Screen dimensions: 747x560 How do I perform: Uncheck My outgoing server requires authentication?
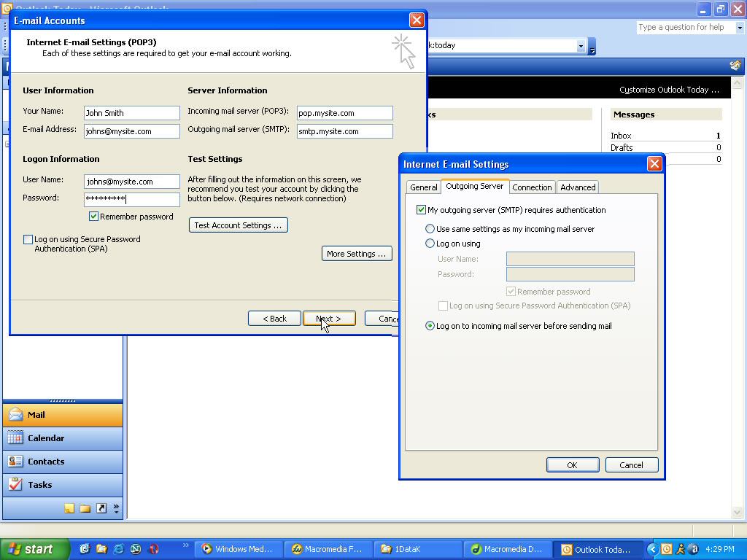coord(421,210)
